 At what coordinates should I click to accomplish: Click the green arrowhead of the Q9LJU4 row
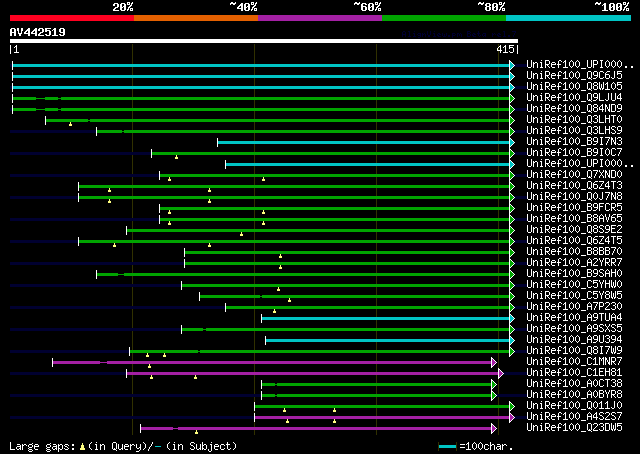[x=512, y=98]
